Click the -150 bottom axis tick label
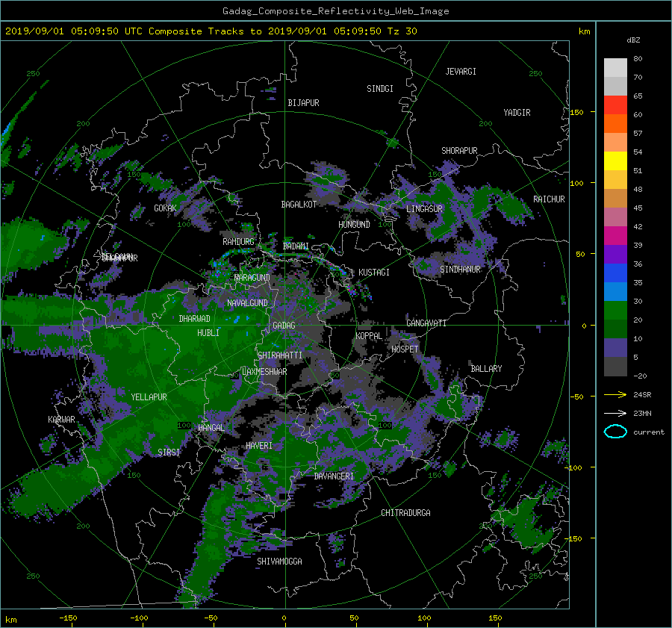672x628 pixels. click(x=68, y=618)
